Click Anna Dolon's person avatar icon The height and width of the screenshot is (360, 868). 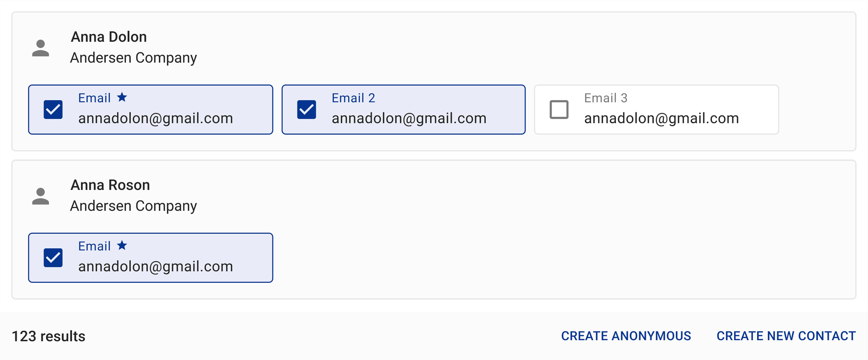pyautogui.click(x=41, y=48)
